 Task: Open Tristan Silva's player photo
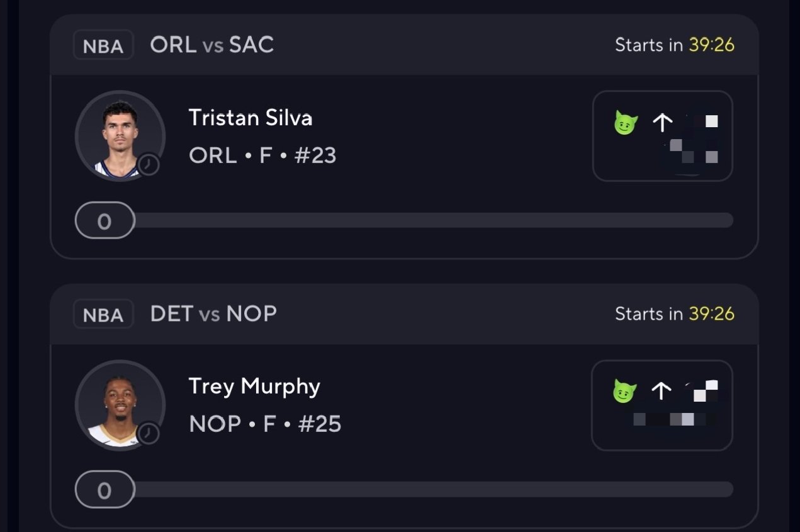120,137
